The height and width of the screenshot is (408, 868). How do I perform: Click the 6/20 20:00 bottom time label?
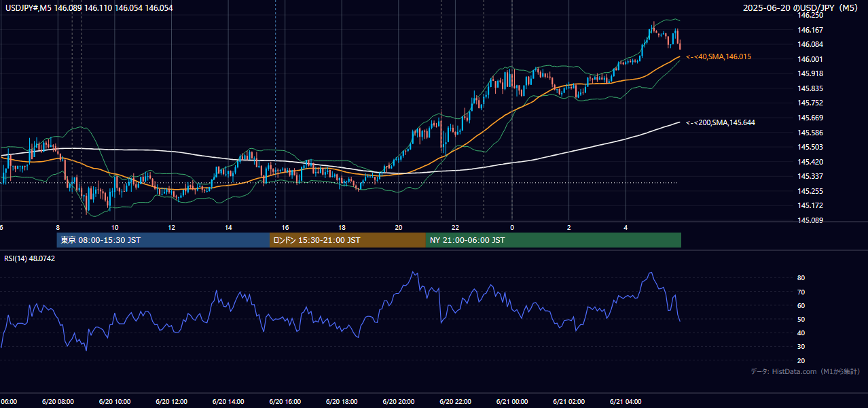[398, 402]
